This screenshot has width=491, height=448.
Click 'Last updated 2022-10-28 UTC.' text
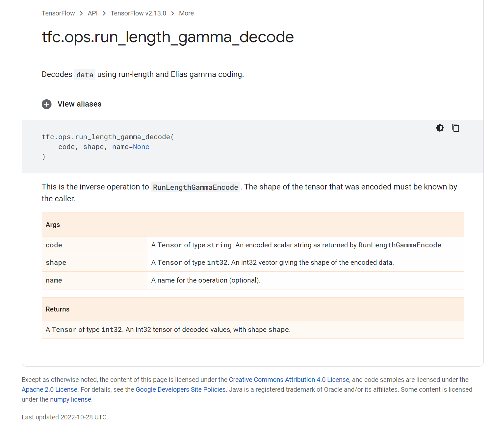pyautogui.click(x=65, y=417)
